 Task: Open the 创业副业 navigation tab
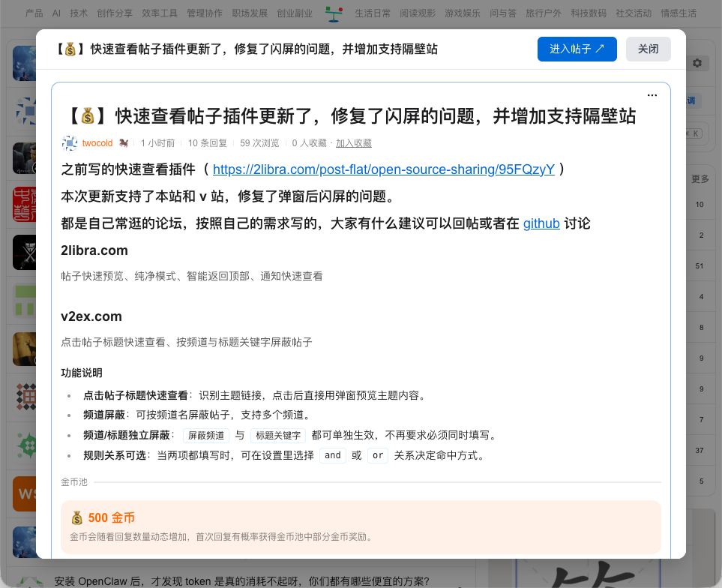tap(295, 13)
